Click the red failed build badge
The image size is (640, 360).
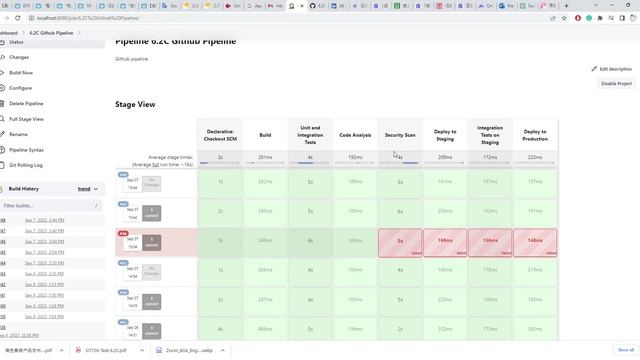tap(123, 233)
